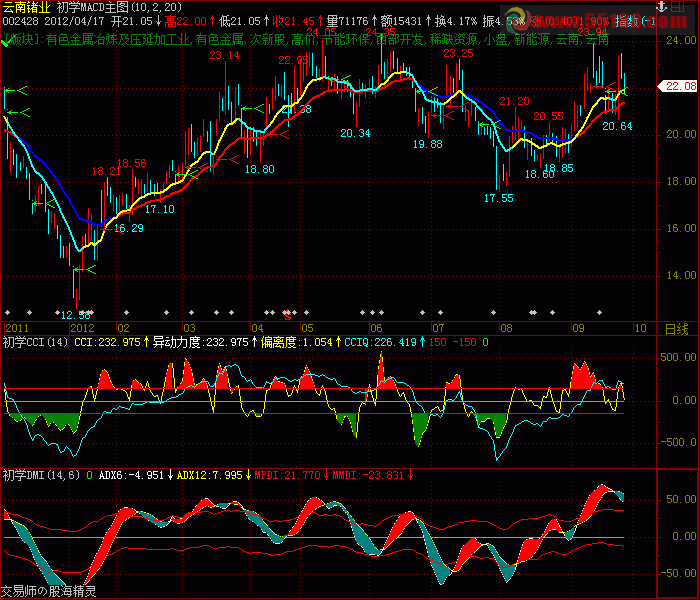Click the 23.25 peak price label
700x600 pixels.
click(x=458, y=54)
